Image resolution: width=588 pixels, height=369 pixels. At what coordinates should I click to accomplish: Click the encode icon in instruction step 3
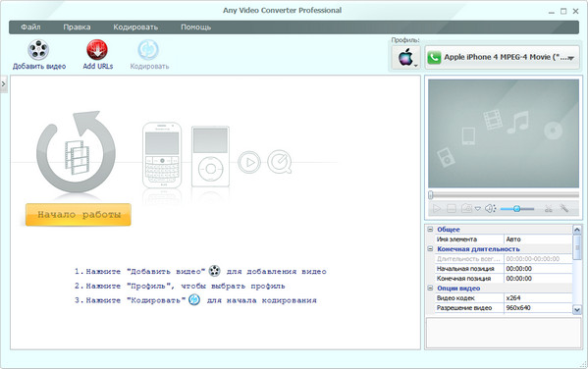(194, 299)
